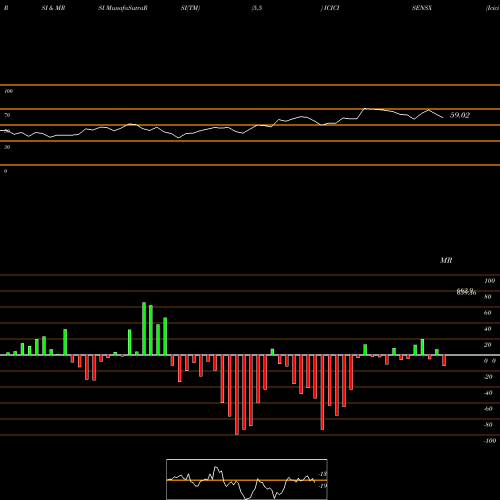This screenshot has width=500, height=500.
Task: Click the -40 label on MR axis
Action: (x=488, y=393)
